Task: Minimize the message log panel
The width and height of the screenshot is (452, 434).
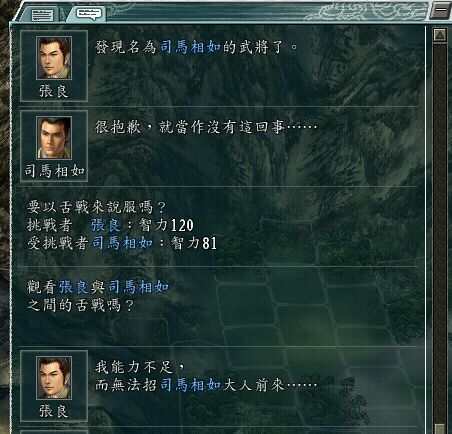Action: coord(440,10)
